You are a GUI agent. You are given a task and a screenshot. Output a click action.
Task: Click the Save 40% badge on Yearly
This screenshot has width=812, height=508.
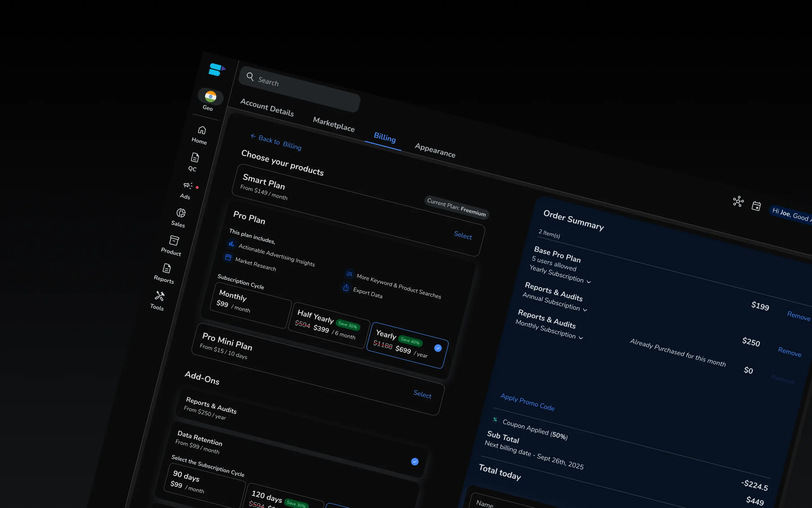[x=410, y=341]
